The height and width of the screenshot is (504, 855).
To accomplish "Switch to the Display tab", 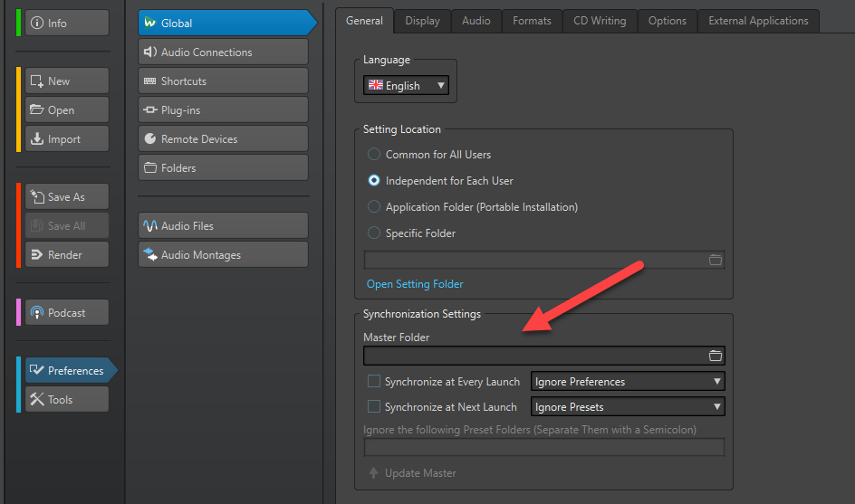I will click(x=422, y=21).
